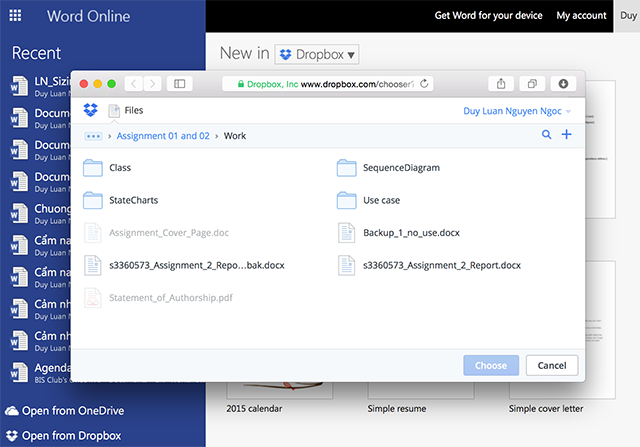Click 'Statement_of_Authorship.pdf' file name
The image size is (640, 447).
coord(171,298)
